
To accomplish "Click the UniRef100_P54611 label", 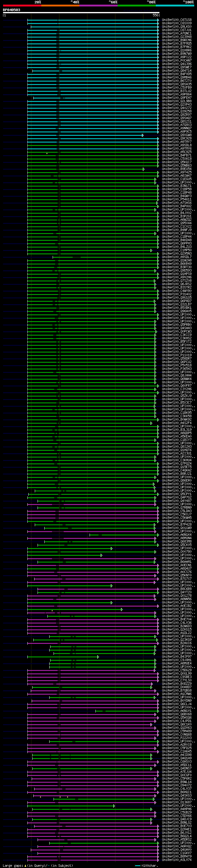I will coord(177,200).
